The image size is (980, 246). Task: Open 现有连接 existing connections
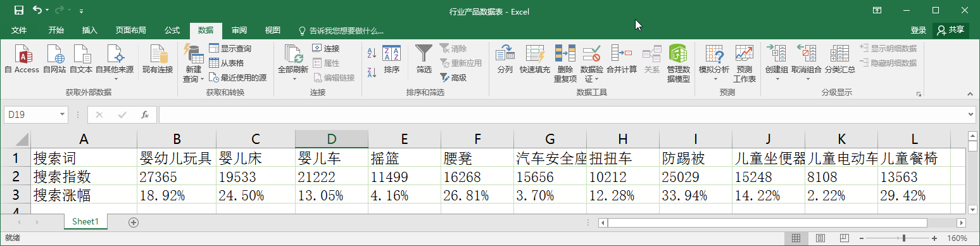click(x=158, y=59)
